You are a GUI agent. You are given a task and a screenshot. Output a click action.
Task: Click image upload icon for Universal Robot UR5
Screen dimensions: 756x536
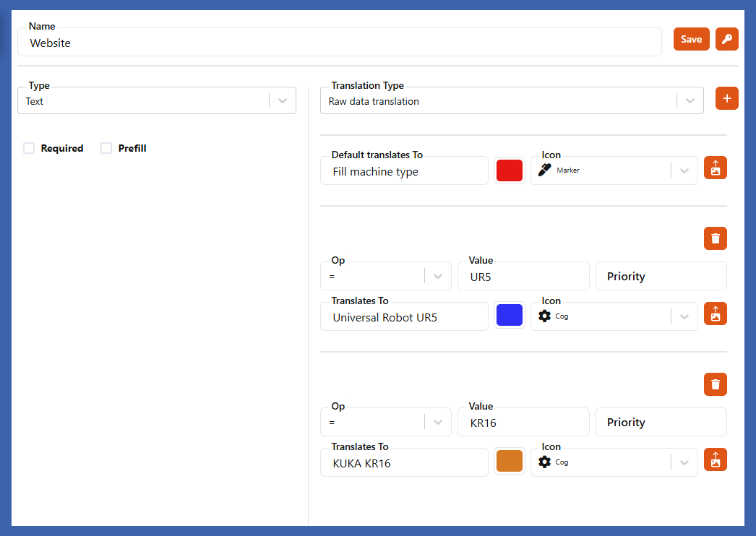click(715, 314)
